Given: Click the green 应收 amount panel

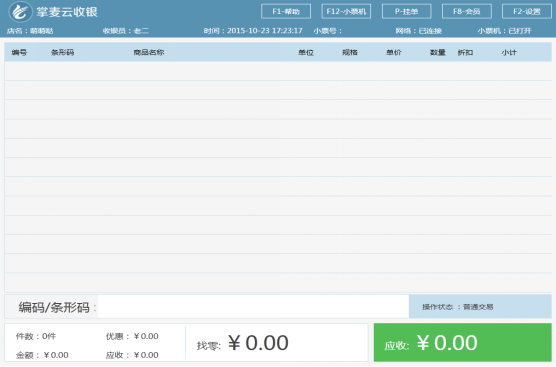Looking at the screenshot, I should (462, 343).
